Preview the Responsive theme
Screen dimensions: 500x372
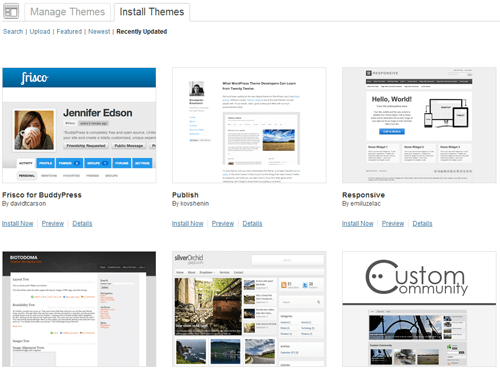(x=393, y=223)
